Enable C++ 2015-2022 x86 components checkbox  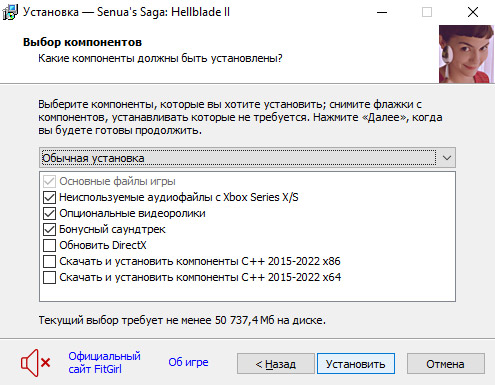pyautogui.click(x=49, y=261)
